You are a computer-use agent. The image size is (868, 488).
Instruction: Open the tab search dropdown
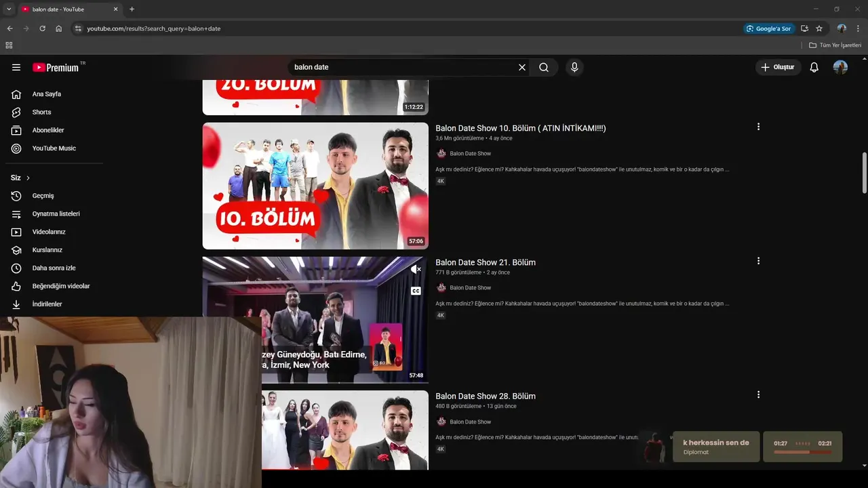(x=9, y=9)
